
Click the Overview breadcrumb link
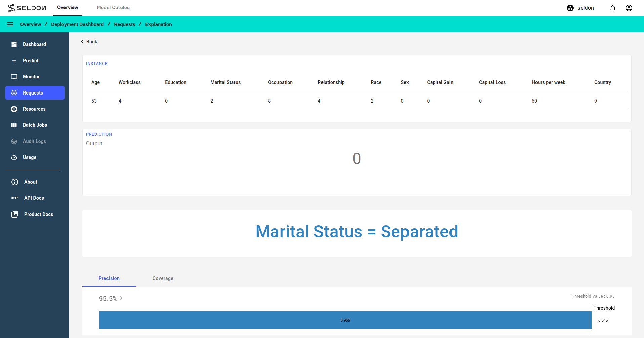(31, 24)
